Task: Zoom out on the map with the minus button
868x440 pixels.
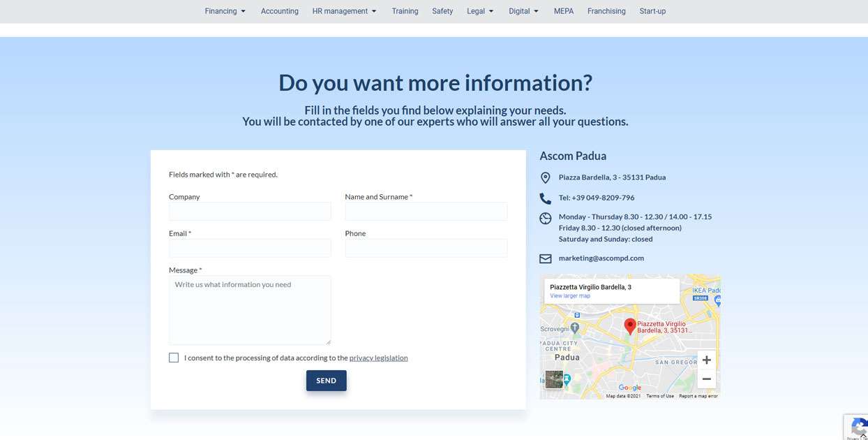Action: click(706, 379)
